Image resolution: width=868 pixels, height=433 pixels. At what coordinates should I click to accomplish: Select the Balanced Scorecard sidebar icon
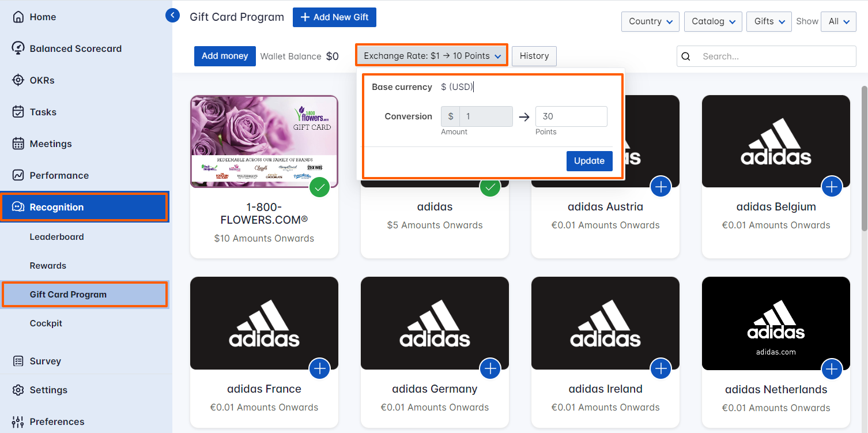click(19, 48)
